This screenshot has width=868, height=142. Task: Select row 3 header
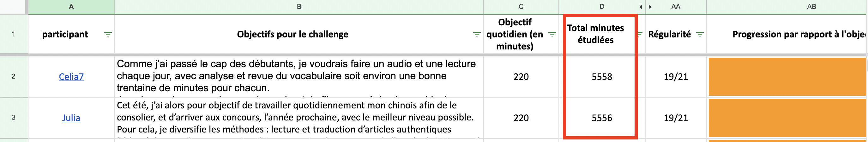(x=14, y=118)
